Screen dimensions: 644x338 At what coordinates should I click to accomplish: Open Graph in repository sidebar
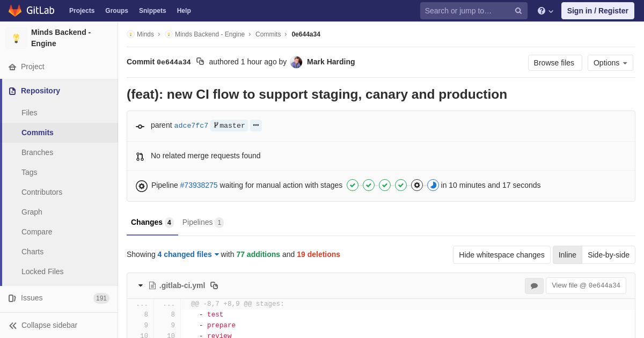pos(60,212)
